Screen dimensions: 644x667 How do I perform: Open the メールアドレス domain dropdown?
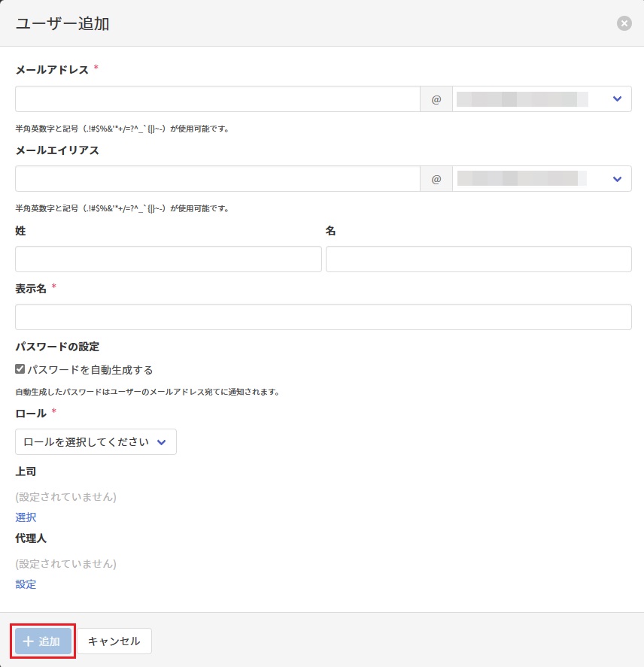(542, 99)
